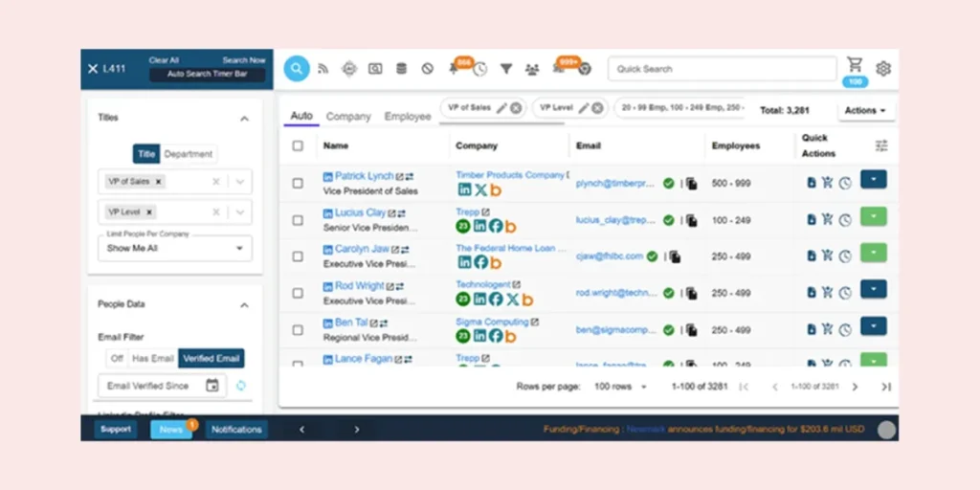980x490 pixels.
Task: Open the Actions dropdown
Action: (866, 111)
